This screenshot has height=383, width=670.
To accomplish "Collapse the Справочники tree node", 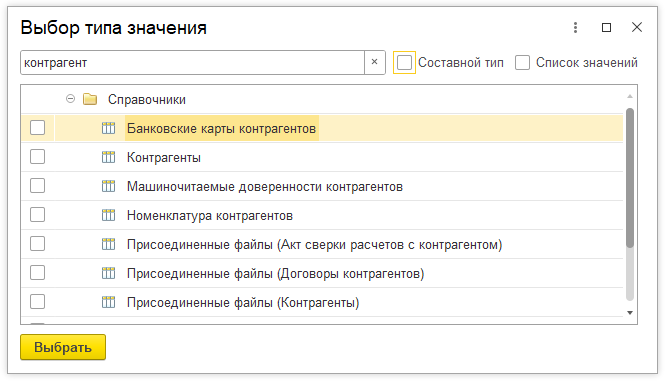I will [x=71, y=99].
